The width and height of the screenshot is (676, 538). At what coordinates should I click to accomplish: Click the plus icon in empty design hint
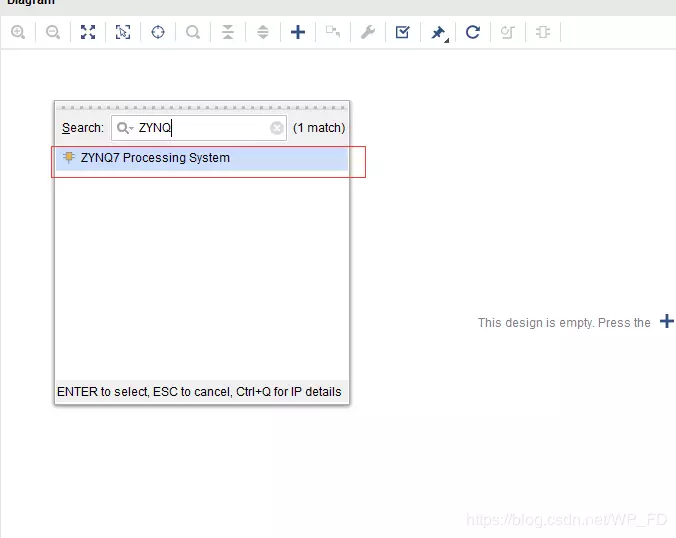[x=667, y=321]
